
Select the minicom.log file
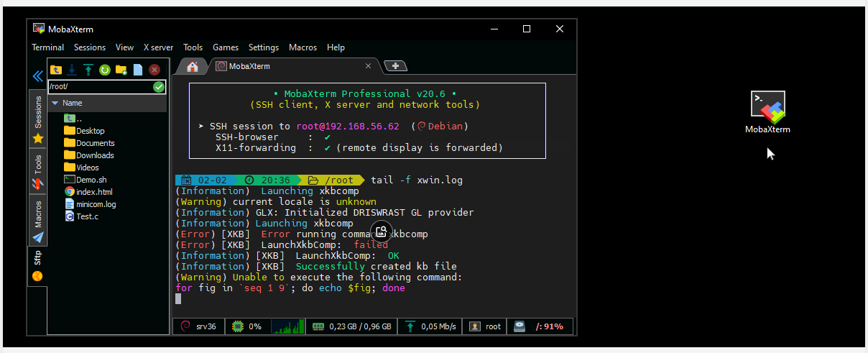pos(90,204)
